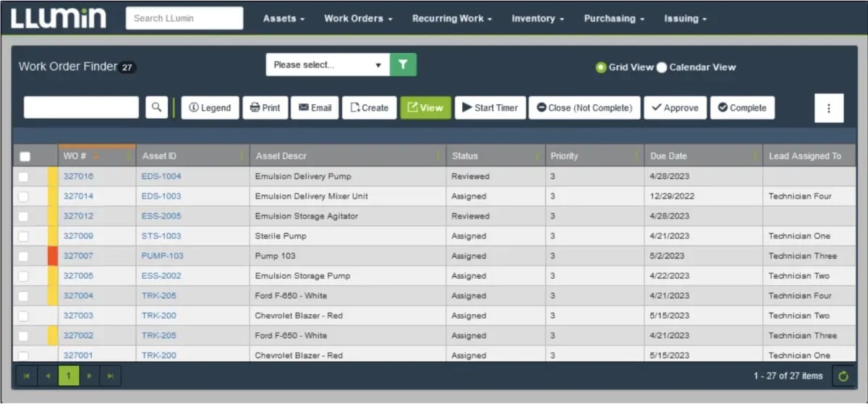Check the row for work order 327012
868x404 pixels.
24,216
